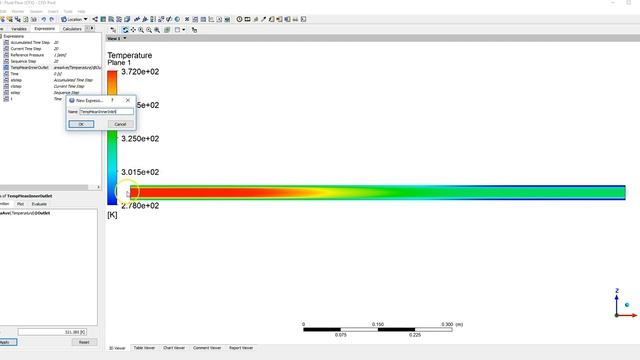
Task: Select the Probe tool in the toolbar
Action: [x=264, y=19]
